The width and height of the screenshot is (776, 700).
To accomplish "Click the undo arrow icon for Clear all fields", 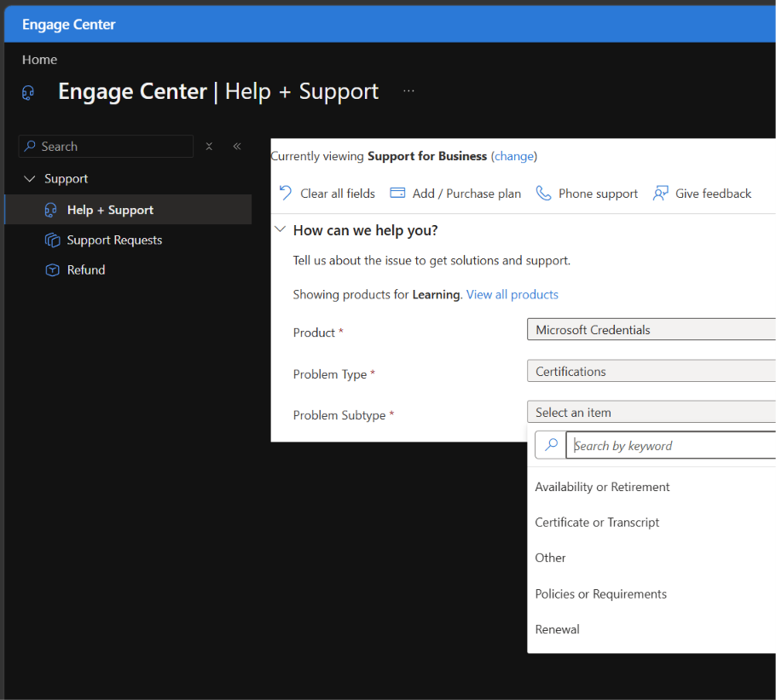I will click(286, 193).
